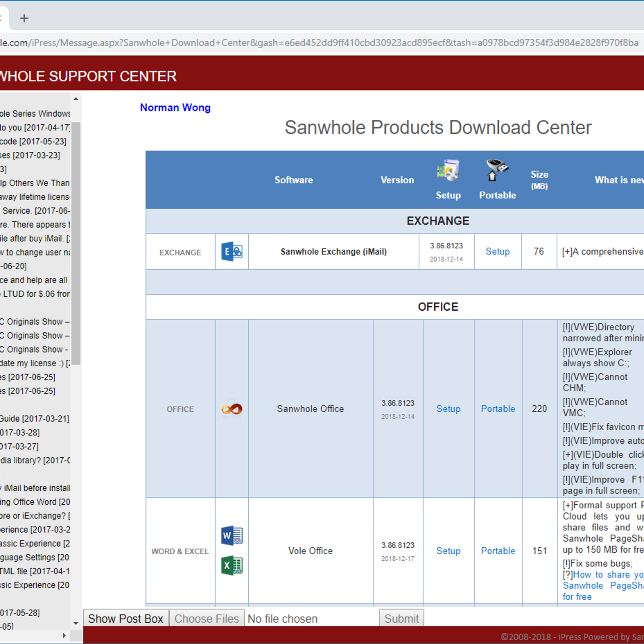Screen dimensions: 644x644
Task: Download Setup for Sanwhole Office
Action: [448, 409]
